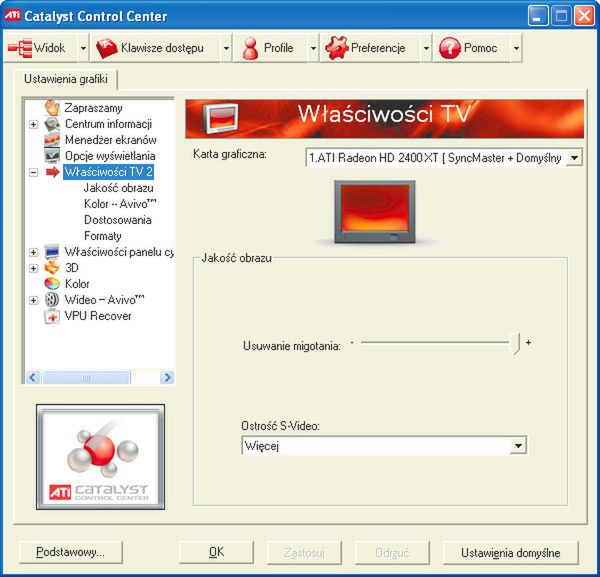Click the Kolor color wheel icon
600x577 pixels.
pos(52,284)
